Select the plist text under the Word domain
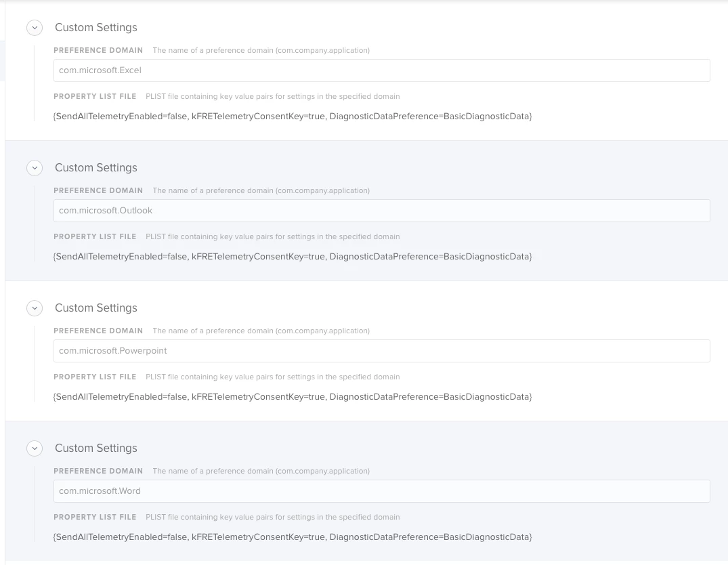The height and width of the screenshot is (565, 728). click(x=293, y=537)
